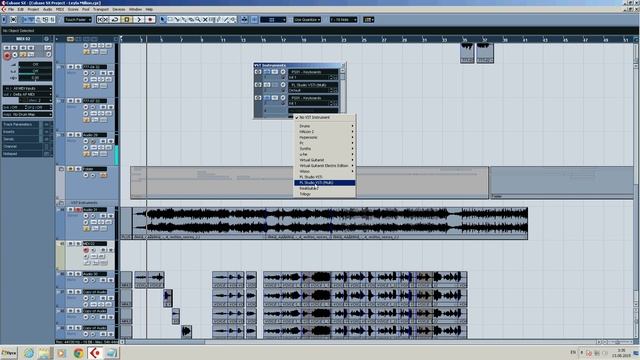Open the Virtual Guitarist Electric Edition submenu
The image size is (640, 360).
tap(324, 166)
